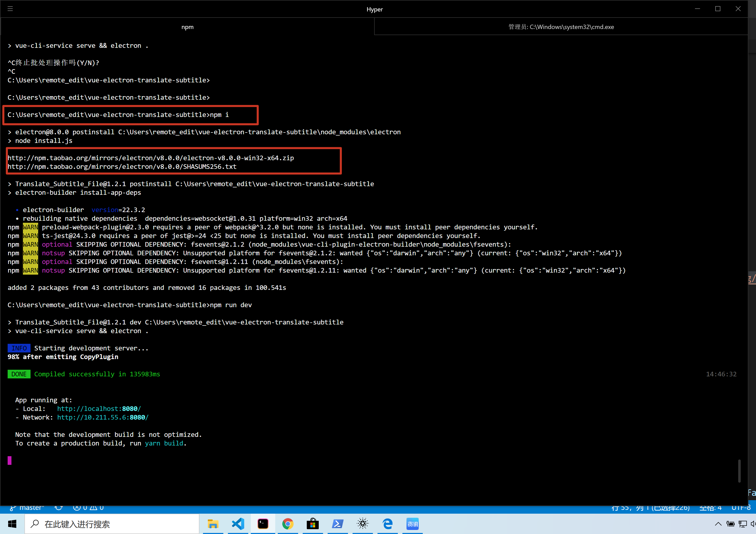
Task: Switch to the npm tab
Action: (x=187, y=27)
